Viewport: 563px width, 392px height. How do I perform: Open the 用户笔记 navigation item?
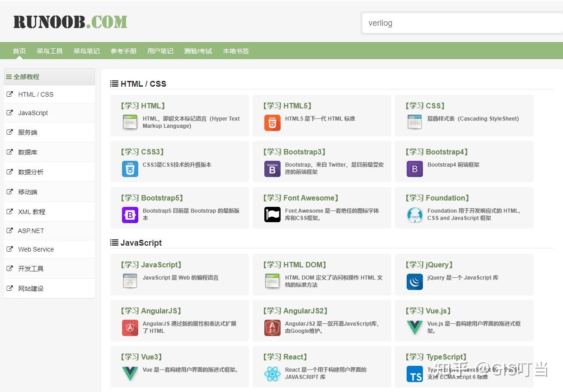[x=160, y=51]
